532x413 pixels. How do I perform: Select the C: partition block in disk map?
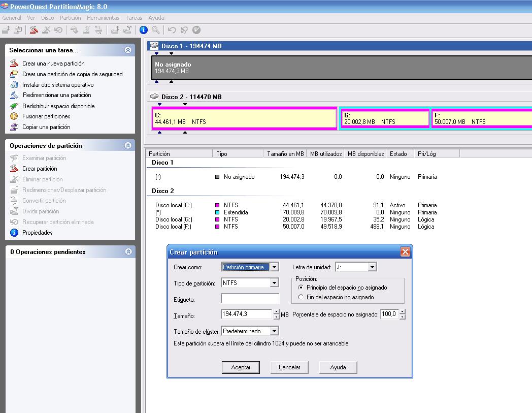(244, 118)
